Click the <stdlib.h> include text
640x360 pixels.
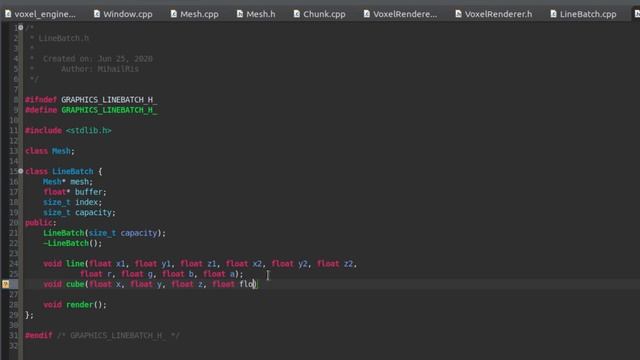tap(89, 131)
